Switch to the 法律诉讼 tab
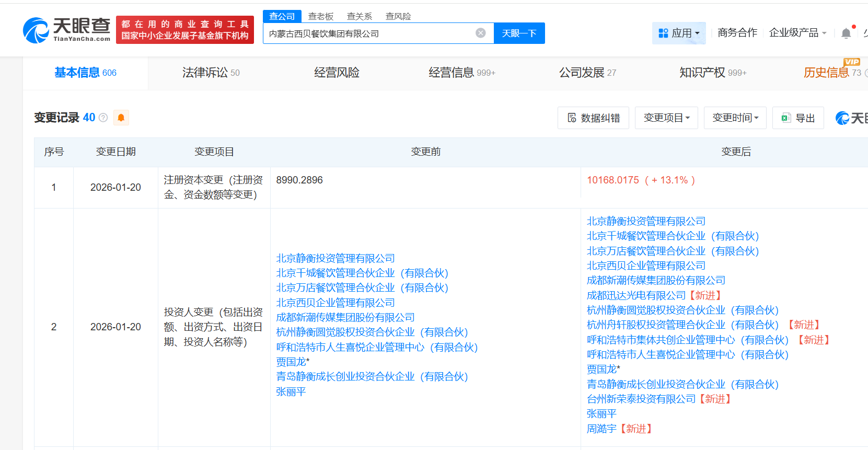Screen dimensions: 868x450 [x=211, y=73]
